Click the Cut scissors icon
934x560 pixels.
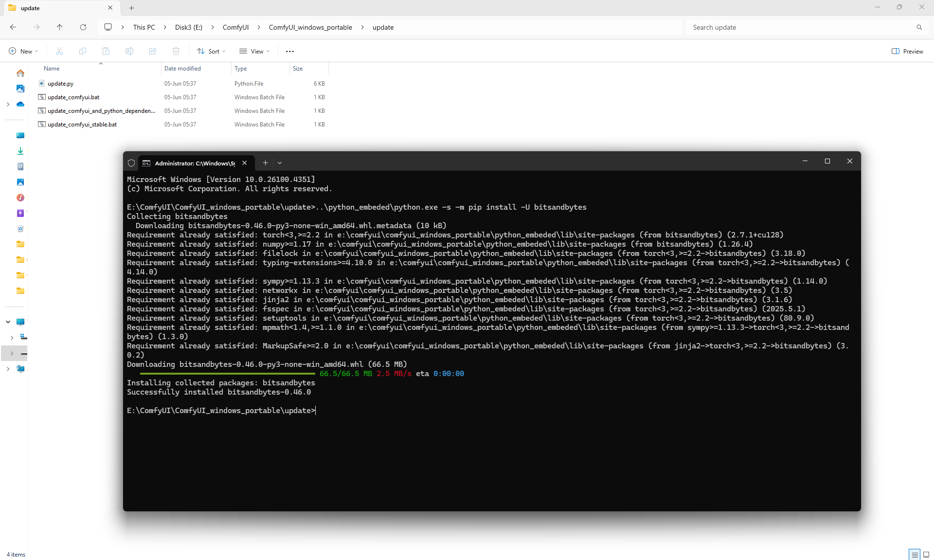[59, 51]
